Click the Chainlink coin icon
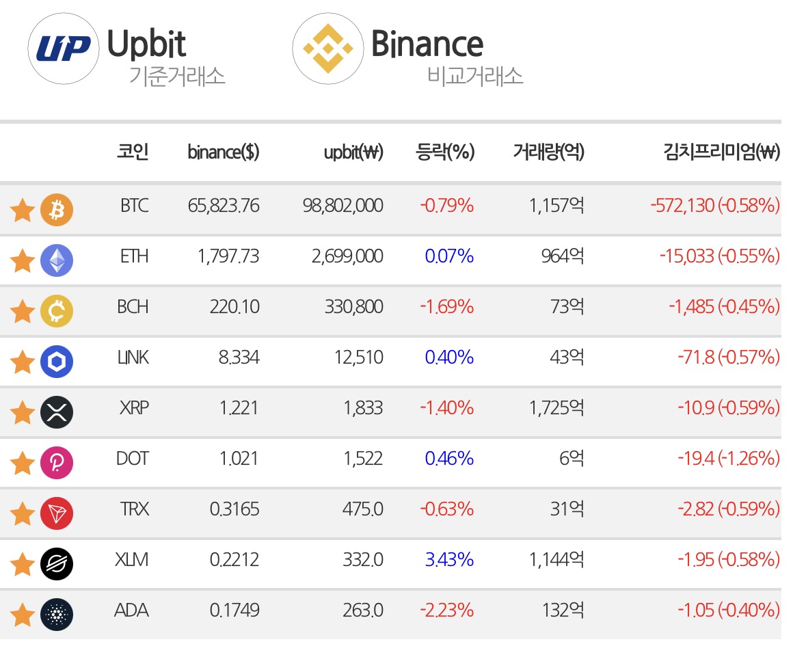806x672 pixels. [x=57, y=362]
